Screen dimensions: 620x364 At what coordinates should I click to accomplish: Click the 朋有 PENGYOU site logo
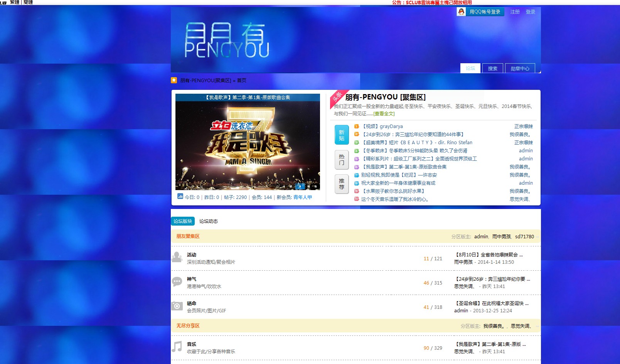click(x=227, y=40)
